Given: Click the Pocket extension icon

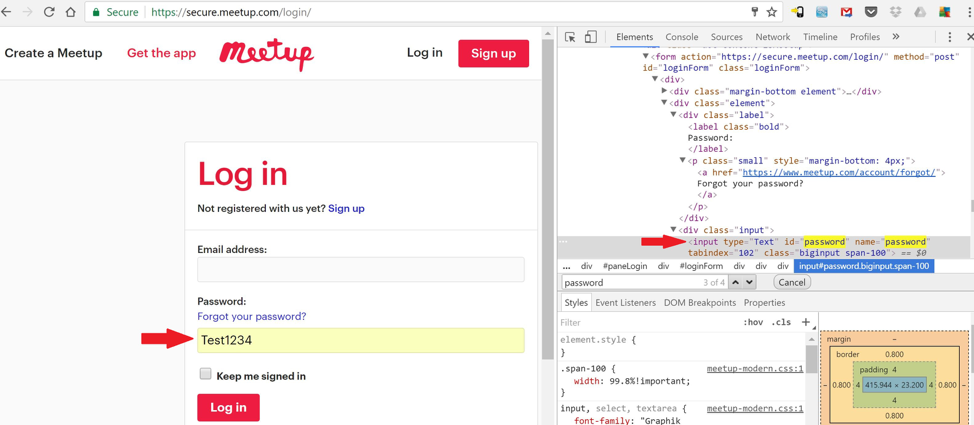Looking at the screenshot, I should click(871, 12).
